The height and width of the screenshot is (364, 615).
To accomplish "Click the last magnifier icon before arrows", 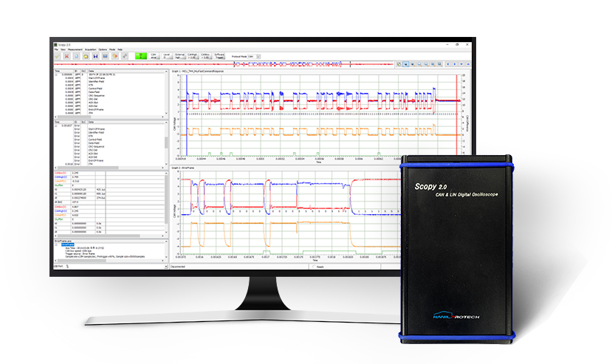I will point(439,64).
